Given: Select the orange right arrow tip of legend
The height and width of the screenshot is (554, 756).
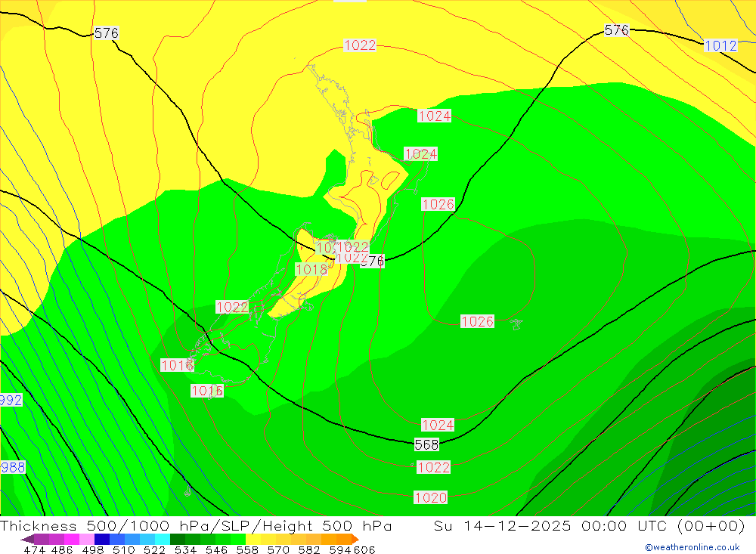Looking at the screenshot, I should [355, 539].
